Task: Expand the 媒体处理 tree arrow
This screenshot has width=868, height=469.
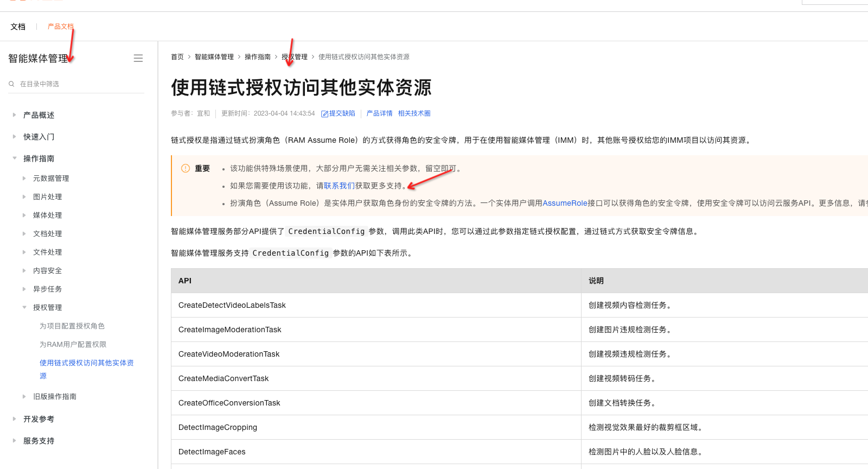Action: click(24, 215)
